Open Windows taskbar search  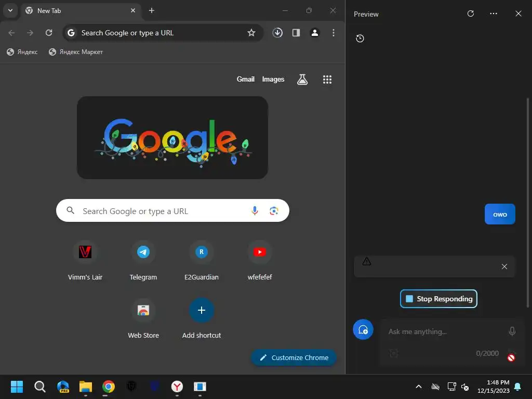(x=39, y=387)
